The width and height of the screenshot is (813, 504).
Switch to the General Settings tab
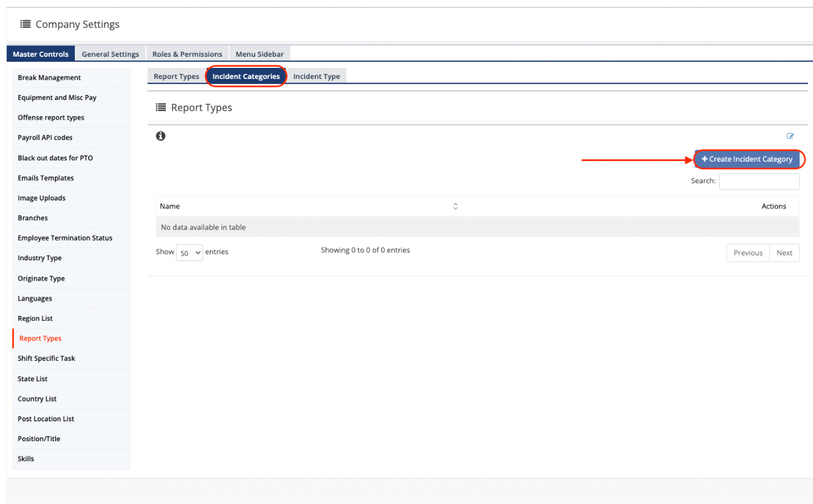click(110, 54)
